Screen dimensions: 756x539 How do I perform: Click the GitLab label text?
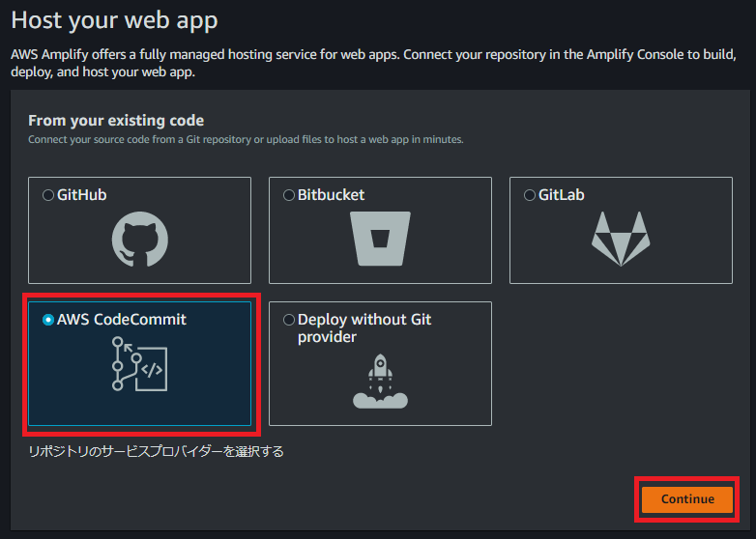(x=562, y=195)
